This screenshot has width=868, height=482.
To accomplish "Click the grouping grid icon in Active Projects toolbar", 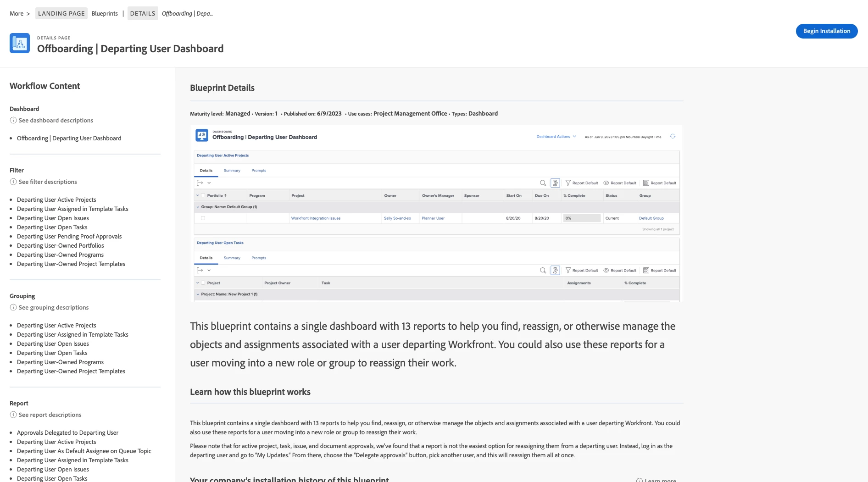I will [x=646, y=183].
